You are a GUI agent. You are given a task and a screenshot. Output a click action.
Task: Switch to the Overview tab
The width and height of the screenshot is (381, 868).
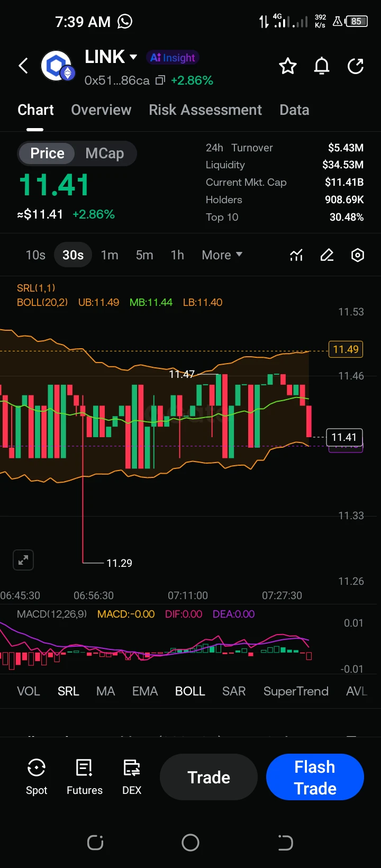101,110
